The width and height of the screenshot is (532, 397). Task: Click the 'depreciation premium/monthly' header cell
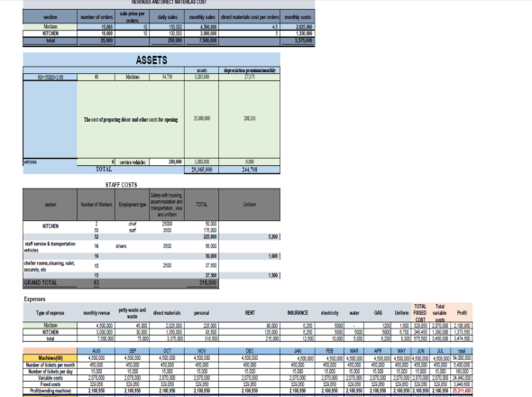tap(250, 70)
